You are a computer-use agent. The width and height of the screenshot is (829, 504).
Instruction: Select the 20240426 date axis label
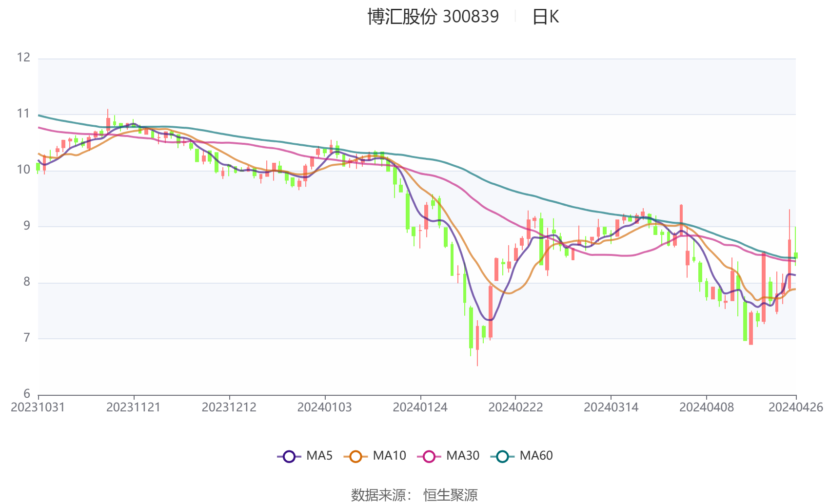(x=796, y=407)
